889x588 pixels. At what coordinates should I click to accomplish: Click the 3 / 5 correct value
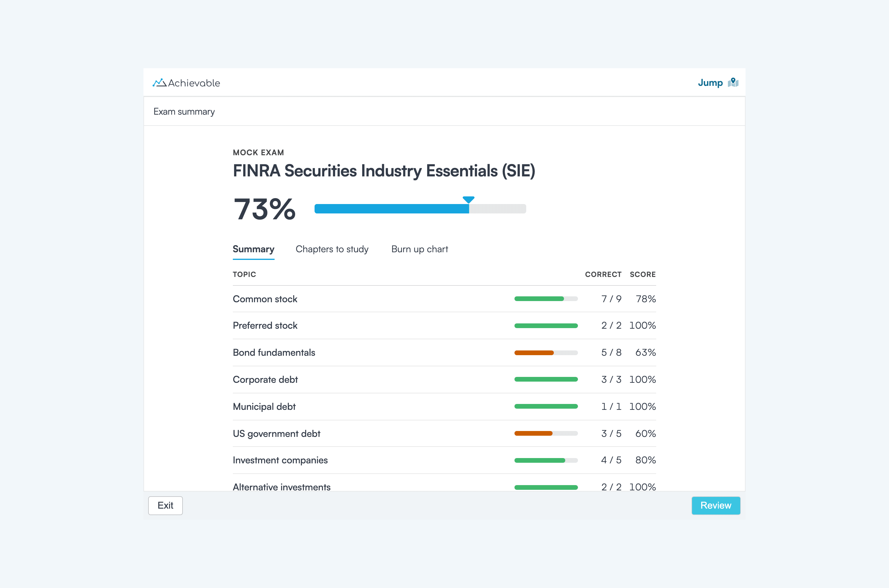(611, 433)
